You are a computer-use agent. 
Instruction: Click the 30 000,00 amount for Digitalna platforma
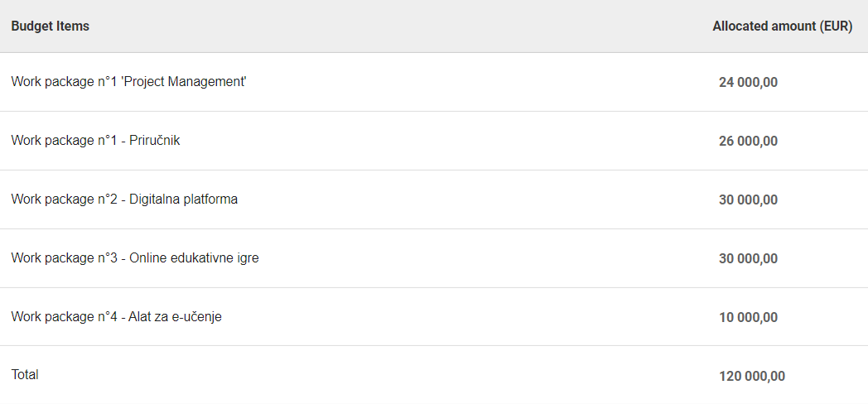[748, 200]
